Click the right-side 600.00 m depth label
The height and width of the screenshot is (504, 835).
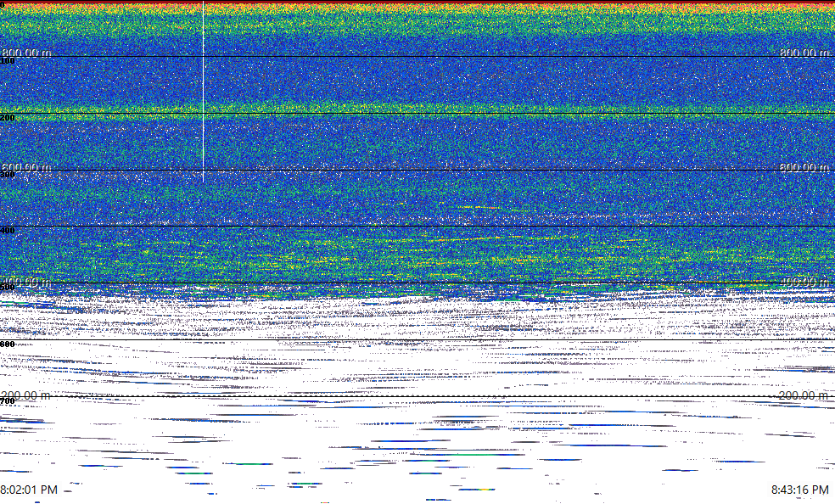click(x=804, y=167)
